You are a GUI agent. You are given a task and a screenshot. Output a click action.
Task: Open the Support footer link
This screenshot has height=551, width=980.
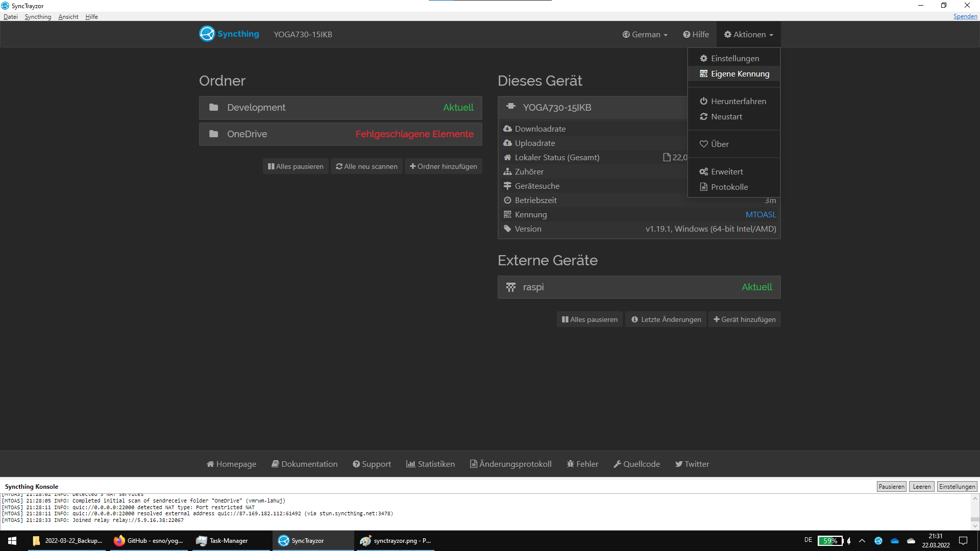[x=372, y=464]
